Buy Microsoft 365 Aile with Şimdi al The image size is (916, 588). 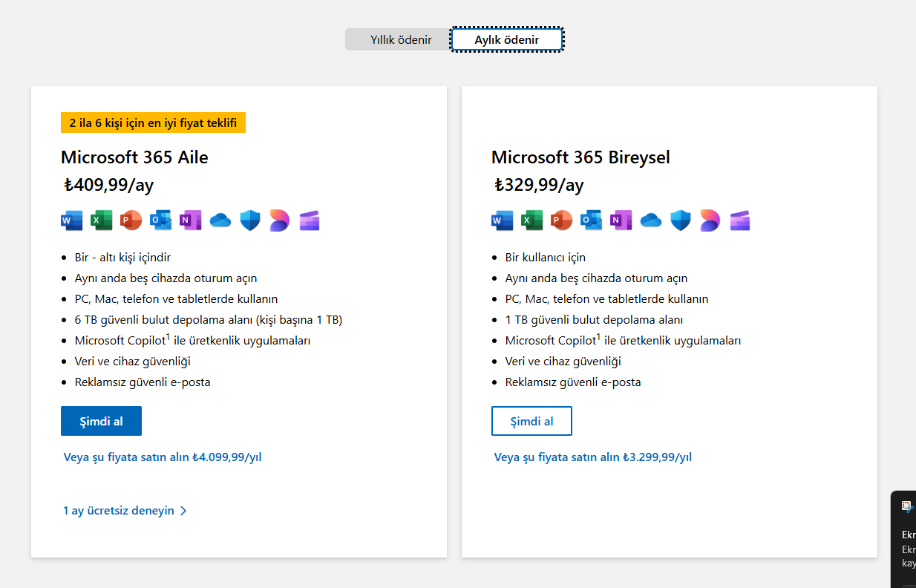tap(101, 421)
